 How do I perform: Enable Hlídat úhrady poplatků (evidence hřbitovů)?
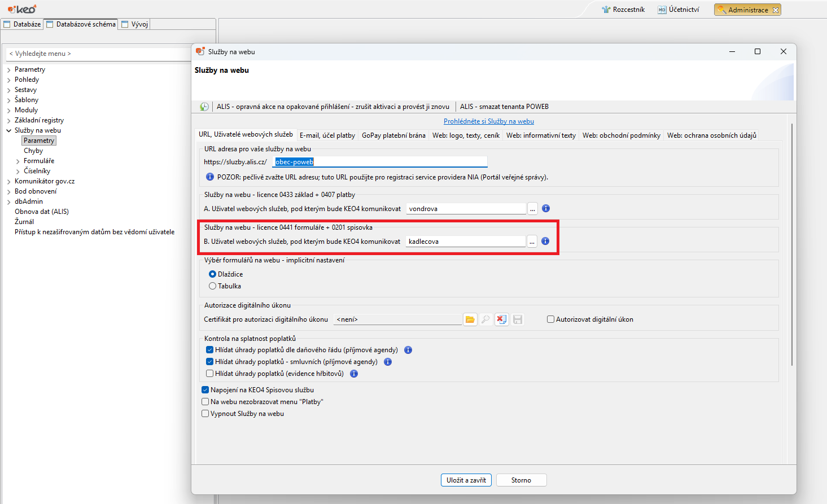click(x=209, y=373)
